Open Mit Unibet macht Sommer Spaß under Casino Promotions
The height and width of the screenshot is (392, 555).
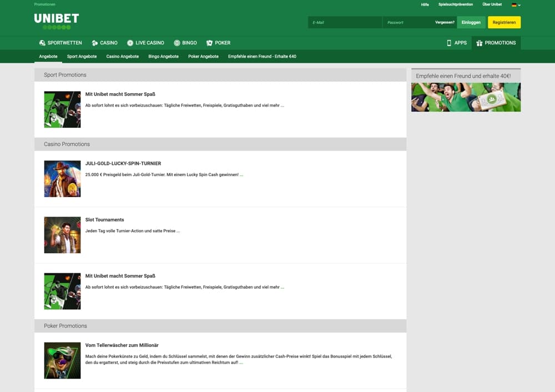pyautogui.click(x=120, y=276)
